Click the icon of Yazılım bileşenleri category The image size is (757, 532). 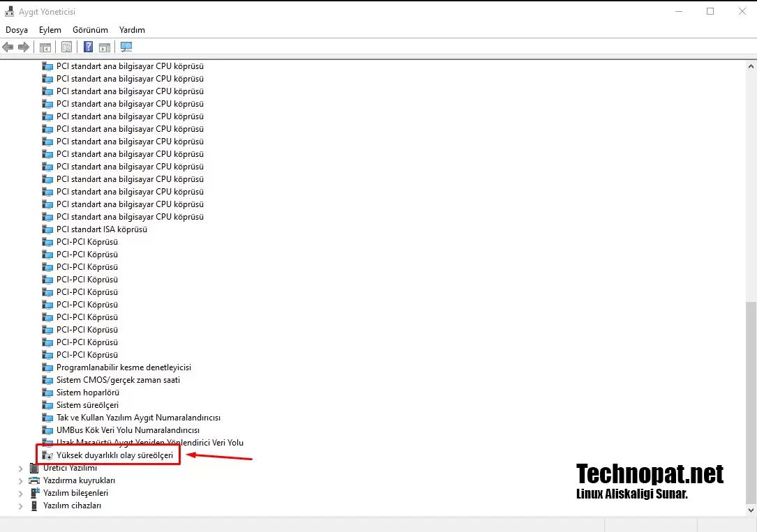(34, 493)
